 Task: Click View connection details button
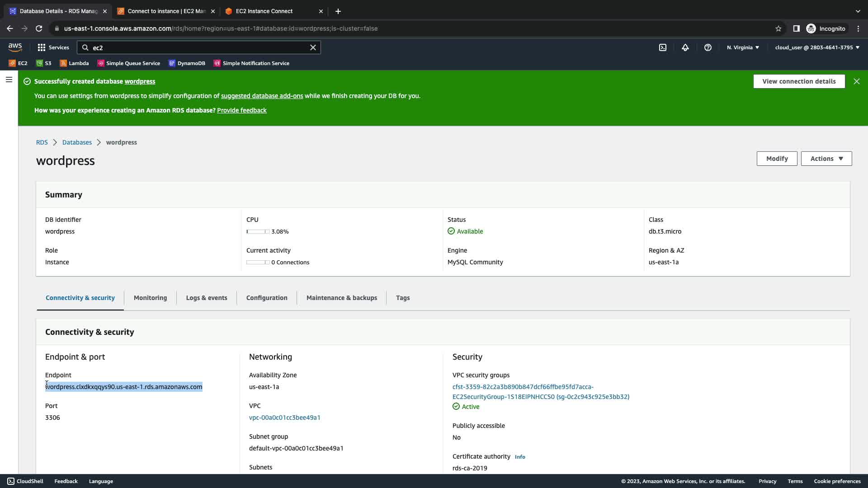[x=799, y=81]
